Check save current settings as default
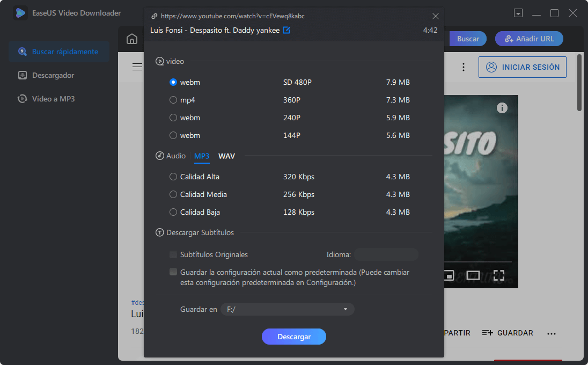The image size is (588, 365). 173,272
